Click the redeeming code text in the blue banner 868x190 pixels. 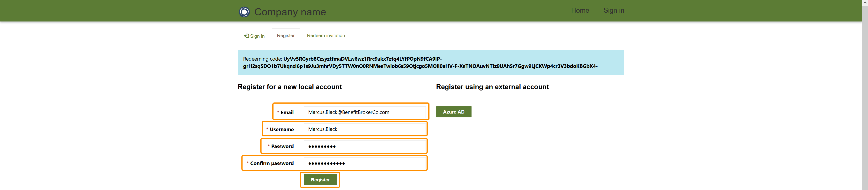coord(420,63)
